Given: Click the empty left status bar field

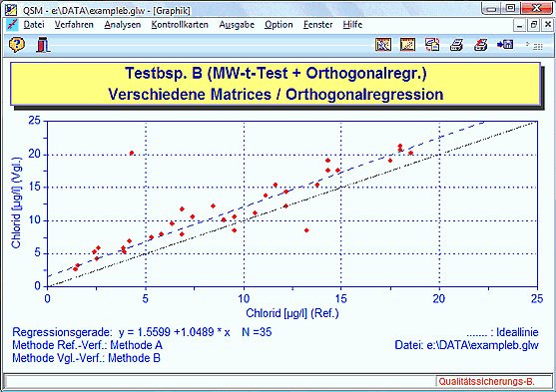Looking at the screenshot, I should tap(220, 382).
